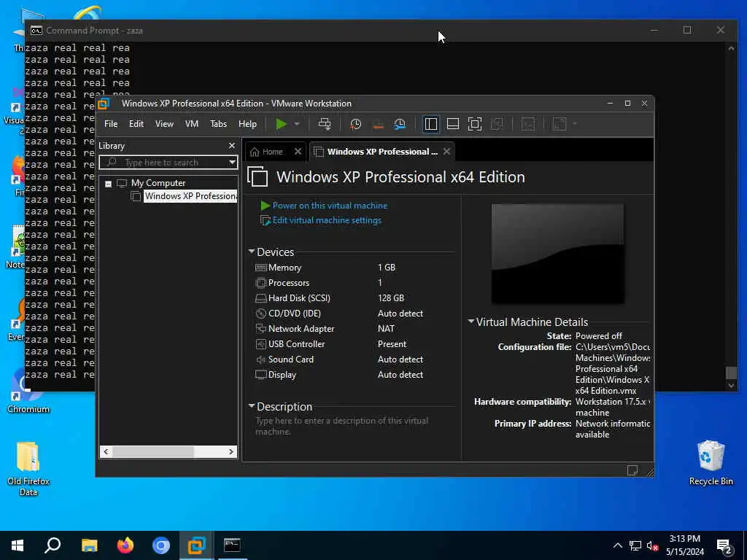Click Send Ctrl+Alt+Del toolbar icon
747x560 pixels.
click(x=325, y=124)
